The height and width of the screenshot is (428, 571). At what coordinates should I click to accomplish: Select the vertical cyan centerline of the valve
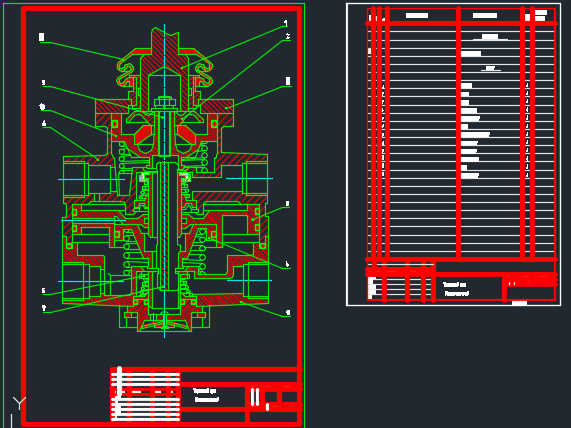tap(165, 181)
